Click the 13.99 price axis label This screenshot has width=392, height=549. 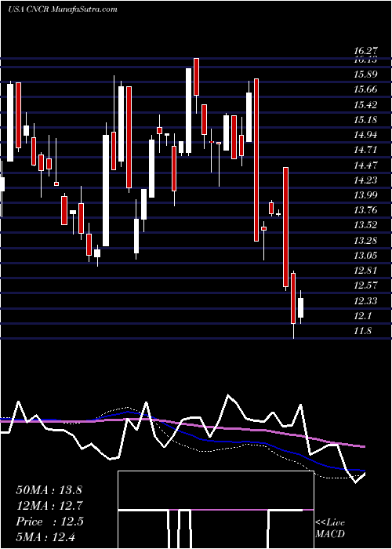(365, 195)
